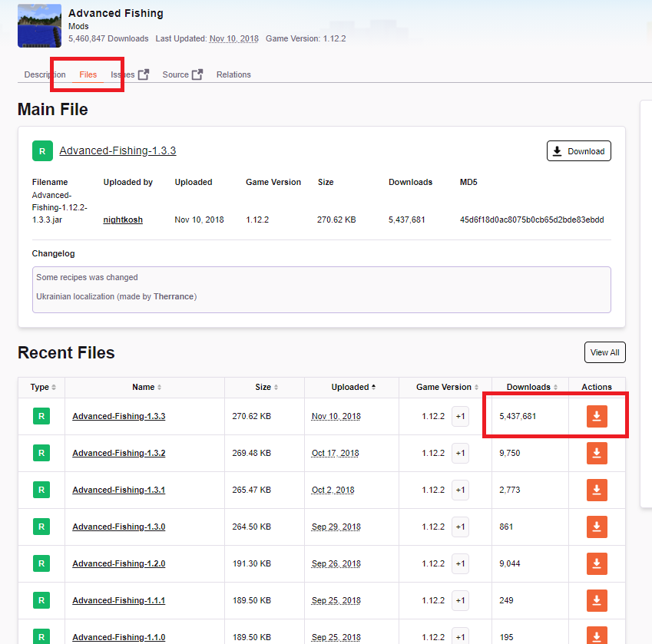Open the Source external link tab
Screen dimensions: 652x644
(182, 74)
